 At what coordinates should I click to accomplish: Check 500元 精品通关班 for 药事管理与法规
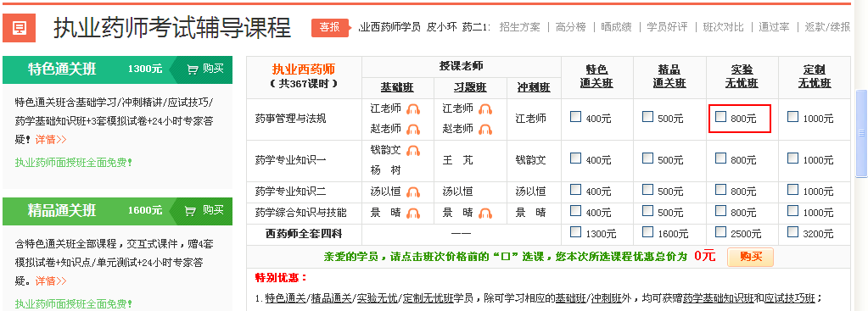pyautogui.click(x=647, y=117)
